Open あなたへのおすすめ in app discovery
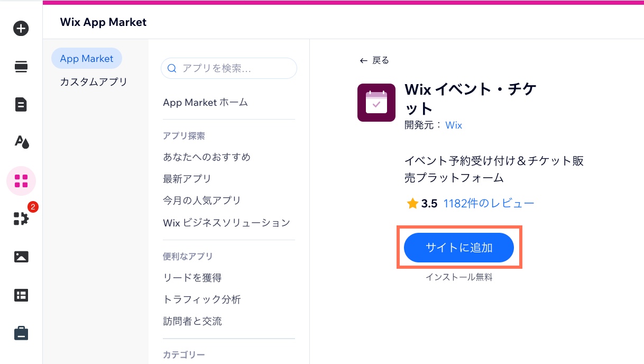The image size is (644, 364). [x=207, y=157]
